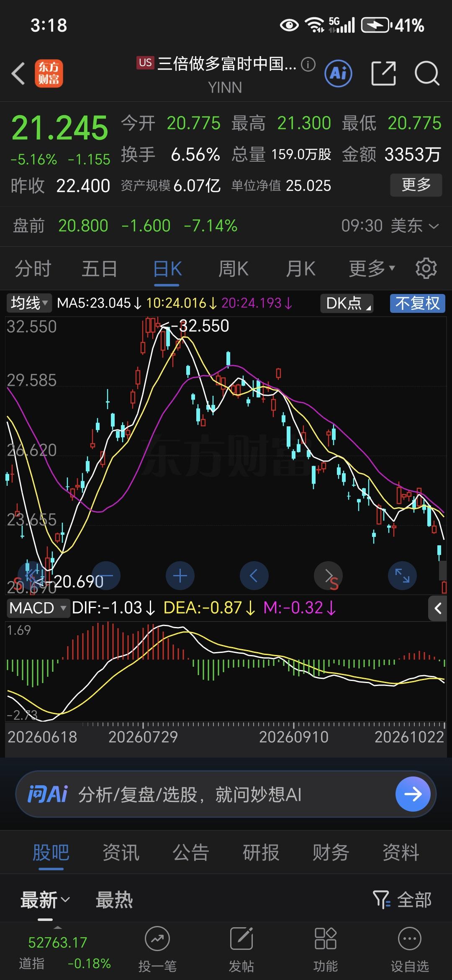Move chart left with arrow button
This screenshot has width=452, height=980.
click(x=254, y=575)
